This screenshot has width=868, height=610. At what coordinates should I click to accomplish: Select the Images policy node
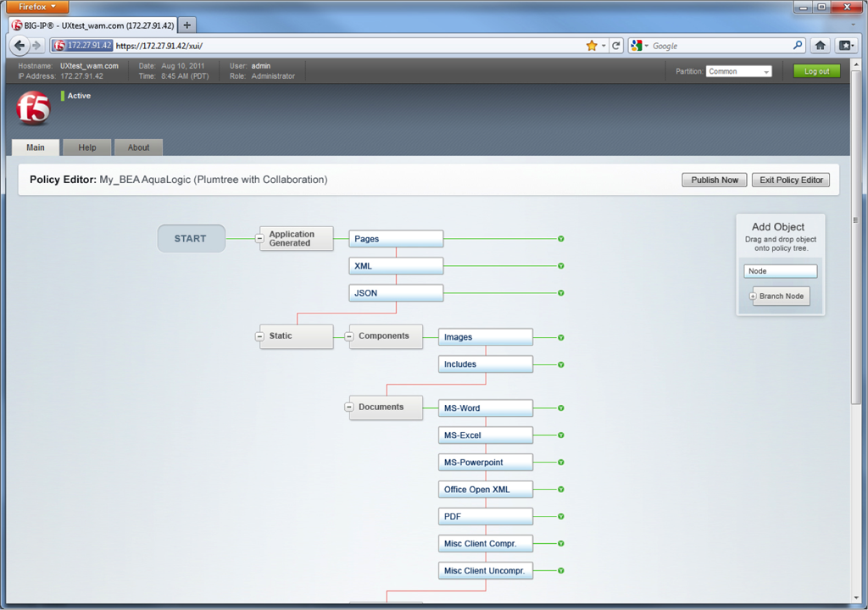486,337
